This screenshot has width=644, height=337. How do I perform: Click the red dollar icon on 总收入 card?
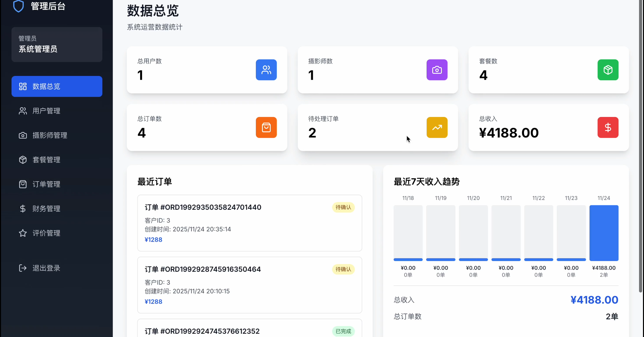pos(608,127)
